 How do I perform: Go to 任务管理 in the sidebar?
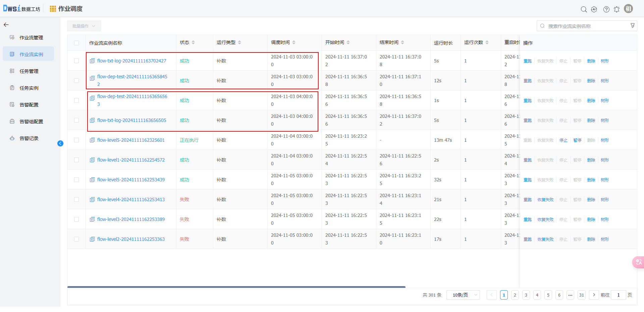point(29,71)
